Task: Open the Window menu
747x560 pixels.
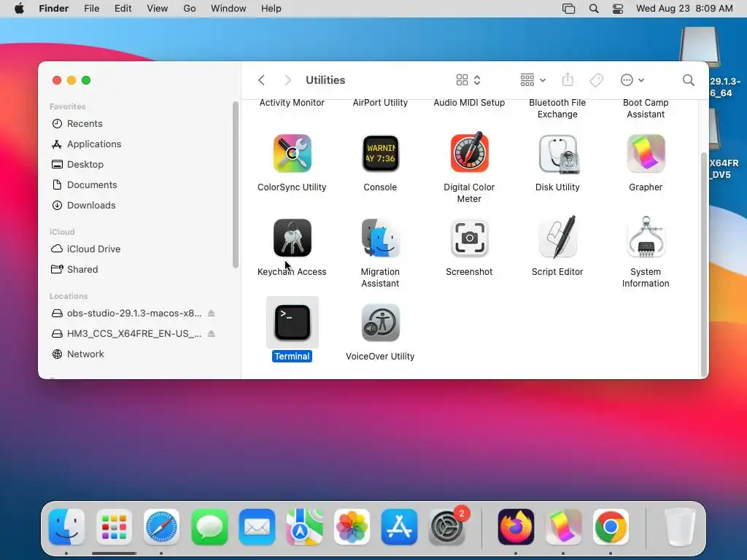Action: tap(228, 9)
